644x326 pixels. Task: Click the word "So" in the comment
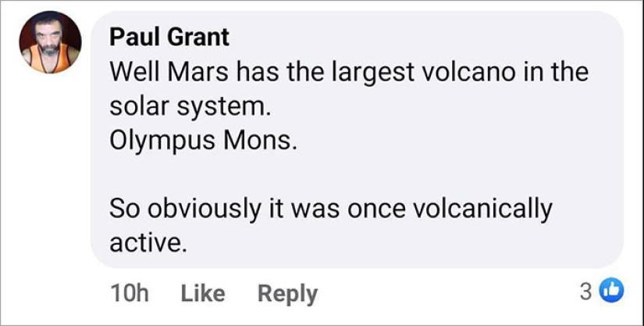[x=121, y=210]
